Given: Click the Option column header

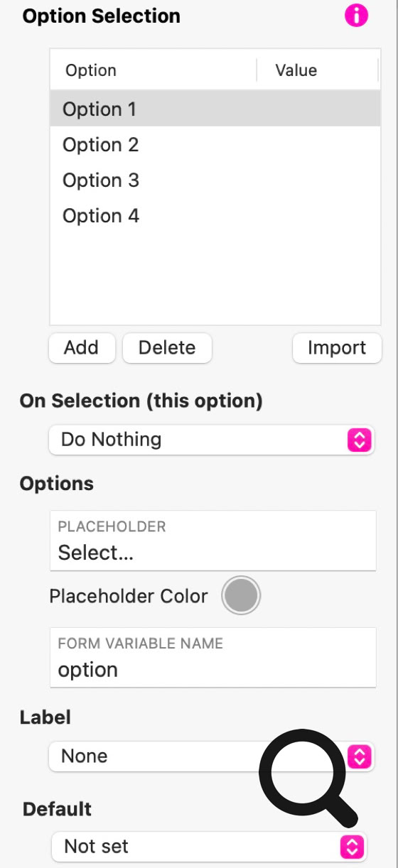Looking at the screenshot, I should click(153, 70).
